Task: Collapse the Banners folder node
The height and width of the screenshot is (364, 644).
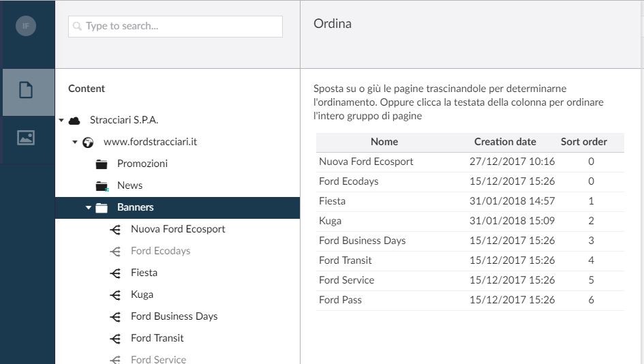Action: click(x=89, y=208)
